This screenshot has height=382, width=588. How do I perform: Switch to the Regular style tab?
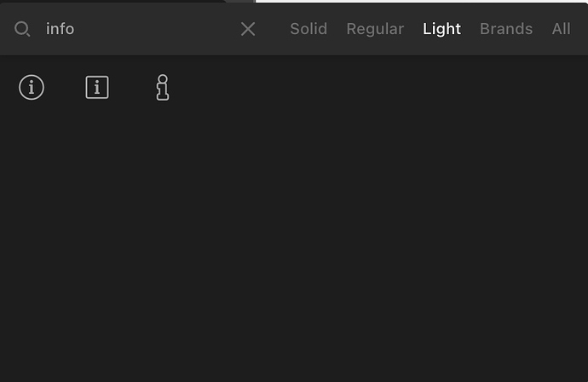[375, 29]
